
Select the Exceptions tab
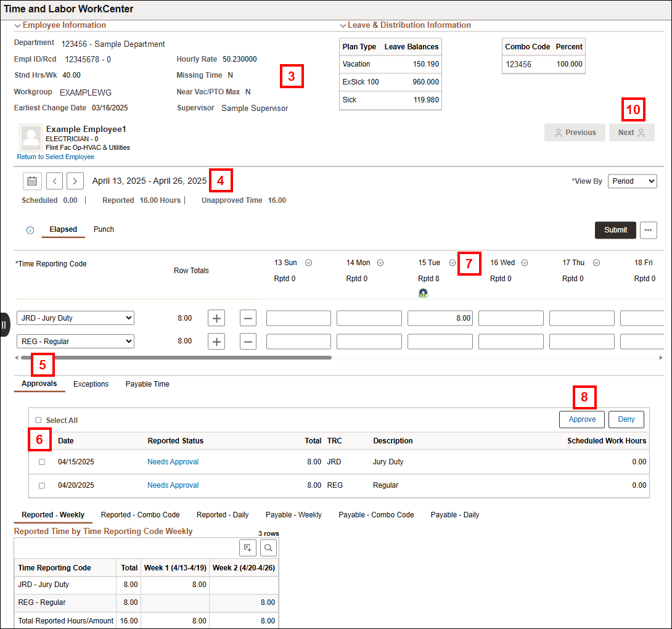[91, 384]
